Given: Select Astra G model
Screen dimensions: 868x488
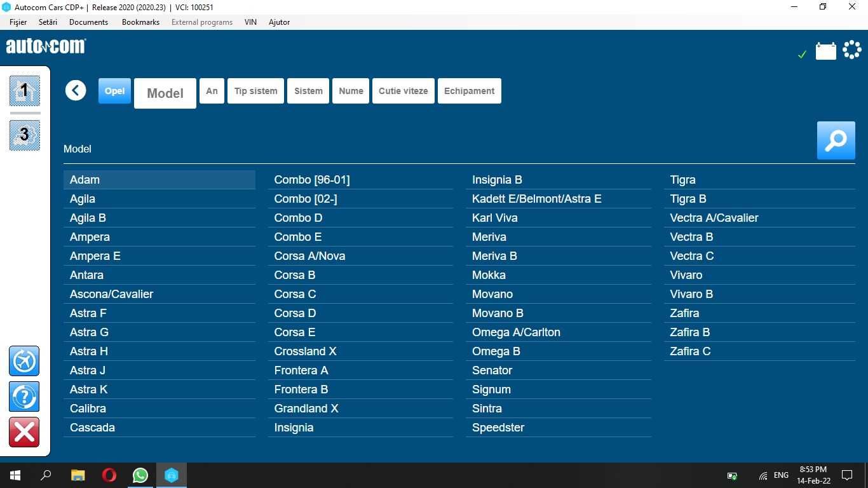Looking at the screenshot, I should coord(159,332).
